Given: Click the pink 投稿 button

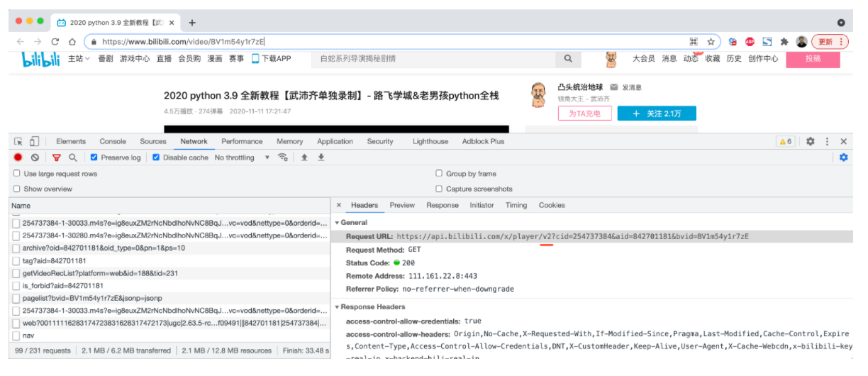Looking at the screenshot, I should (813, 59).
